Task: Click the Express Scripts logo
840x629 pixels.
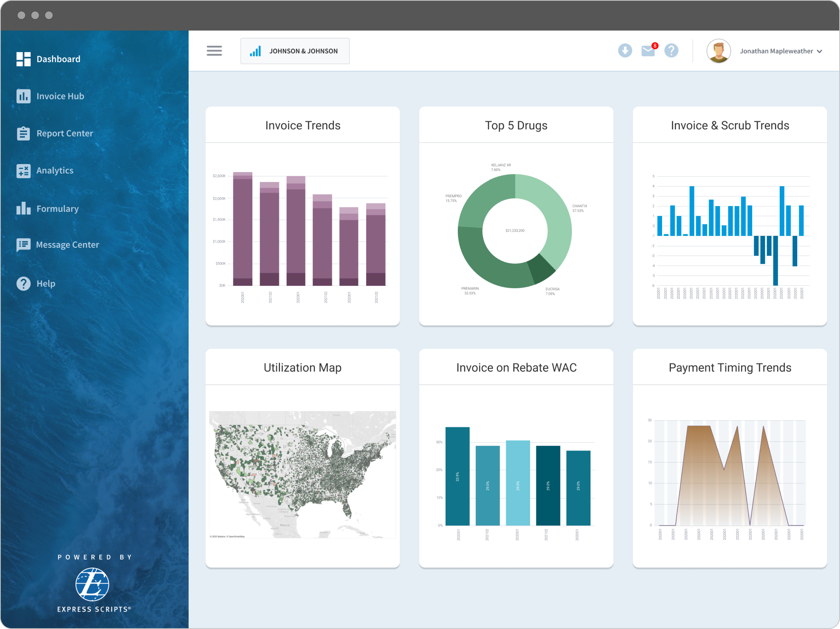Action: click(92, 584)
